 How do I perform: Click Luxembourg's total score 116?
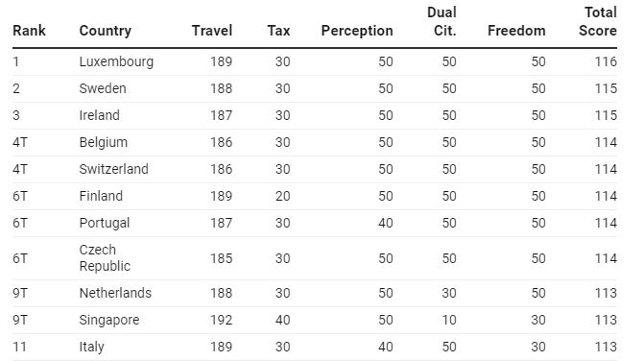point(606,62)
